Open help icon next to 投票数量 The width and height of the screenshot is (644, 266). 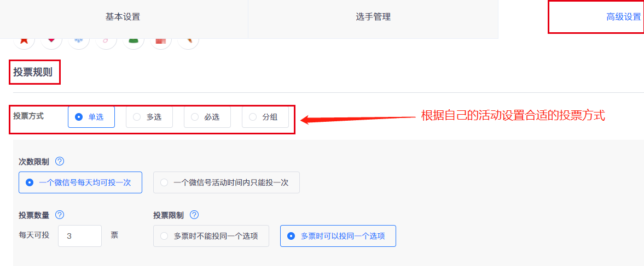point(60,215)
